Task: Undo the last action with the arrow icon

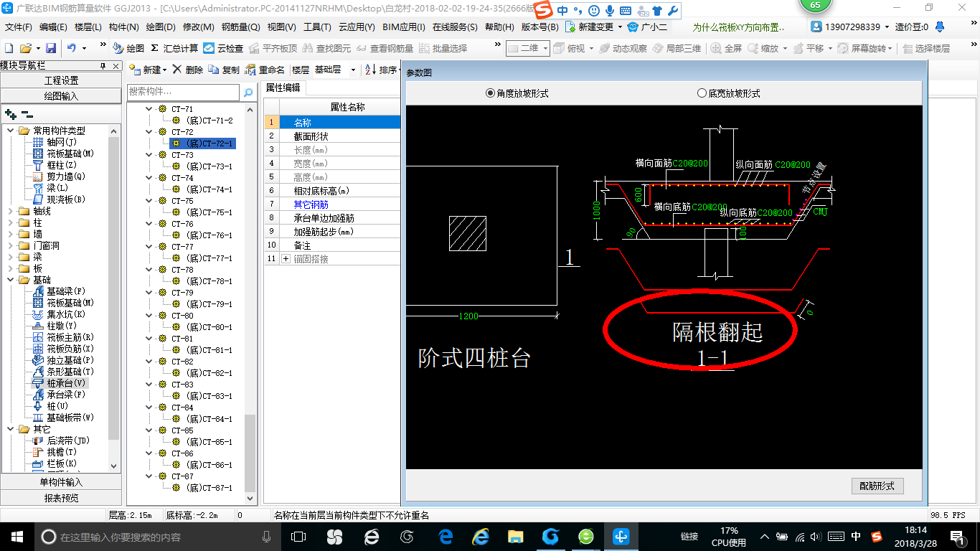Action: [x=72, y=48]
